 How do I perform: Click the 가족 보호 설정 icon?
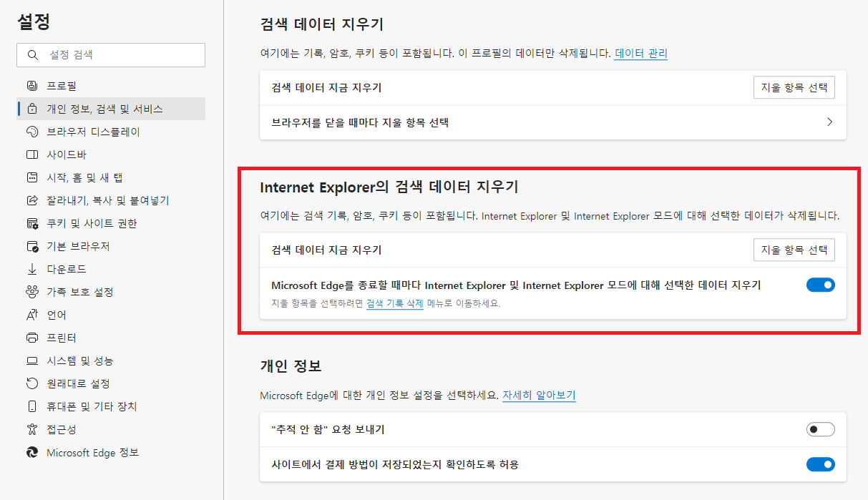(x=31, y=292)
